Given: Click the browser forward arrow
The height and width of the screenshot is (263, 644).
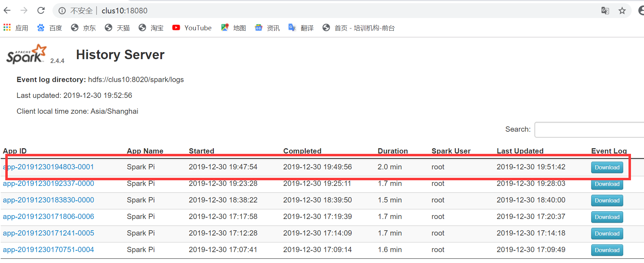Looking at the screenshot, I should [x=24, y=11].
